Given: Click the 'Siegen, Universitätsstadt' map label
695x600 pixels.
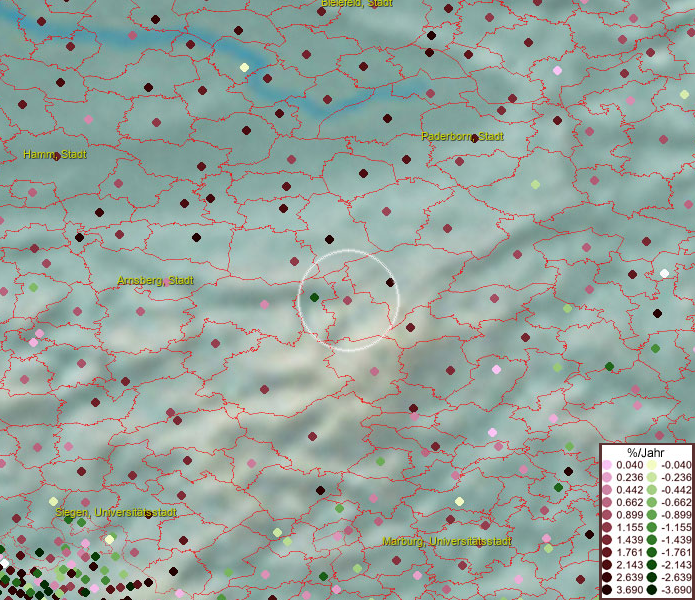Looking at the screenshot, I should tap(116, 513).
